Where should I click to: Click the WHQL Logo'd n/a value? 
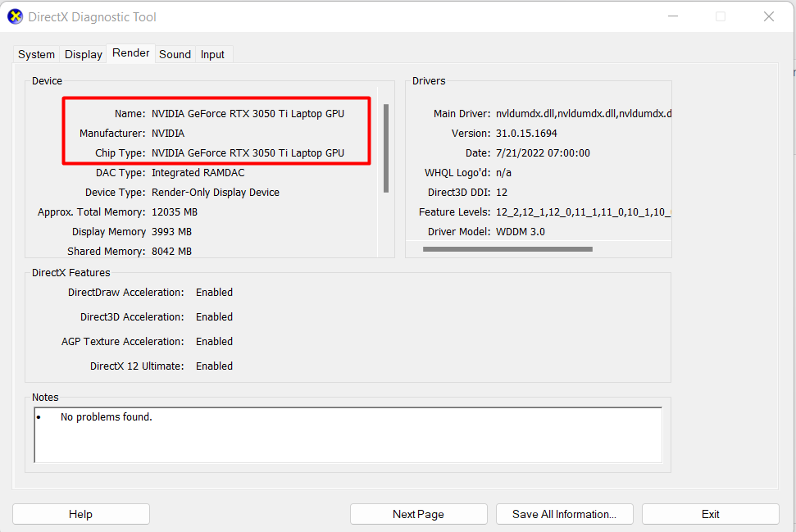[x=503, y=173]
